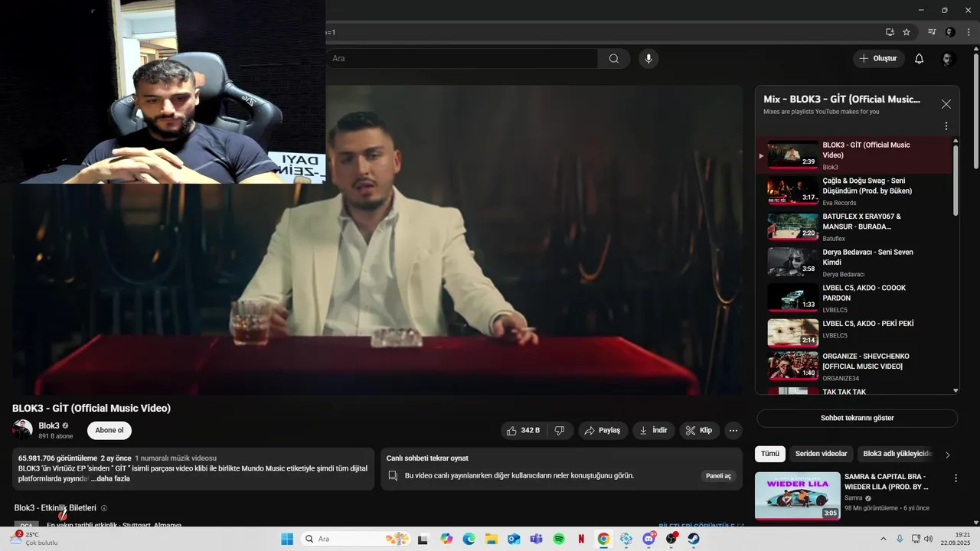Focus the YouTube Ara search field
980x551 pixels.
pyautogui.click(x=462, y=58)
